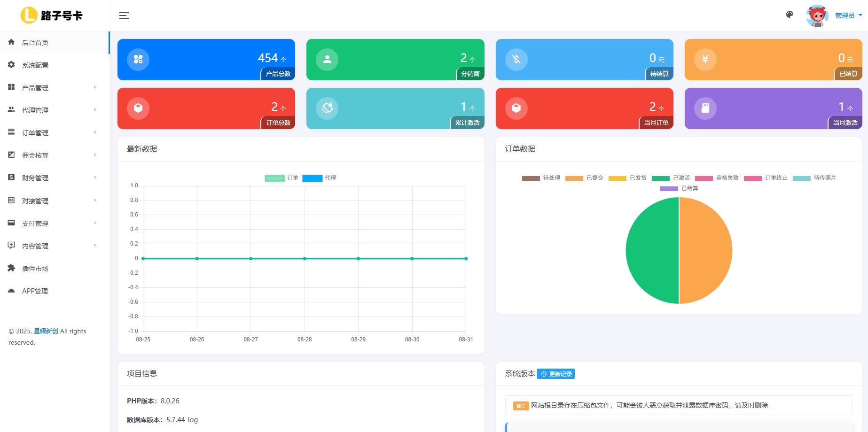Click the 已提交 orange legend swatch

tap(574, 178)
